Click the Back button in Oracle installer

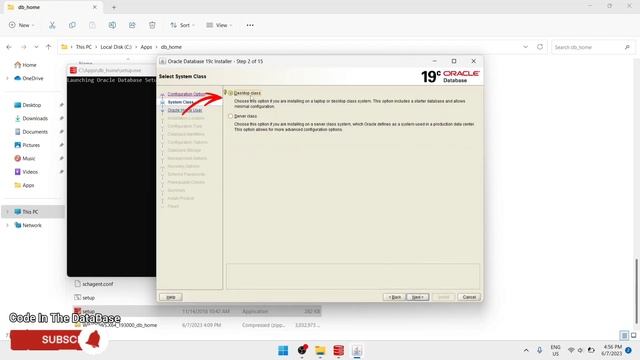tap(394, 297)
